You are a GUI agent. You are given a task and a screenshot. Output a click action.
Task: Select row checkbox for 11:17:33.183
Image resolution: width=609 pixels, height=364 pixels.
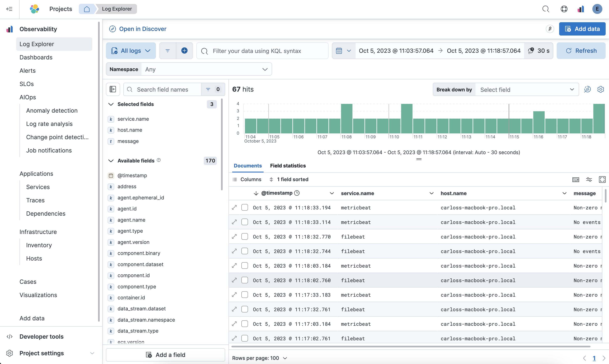point(245,295)
